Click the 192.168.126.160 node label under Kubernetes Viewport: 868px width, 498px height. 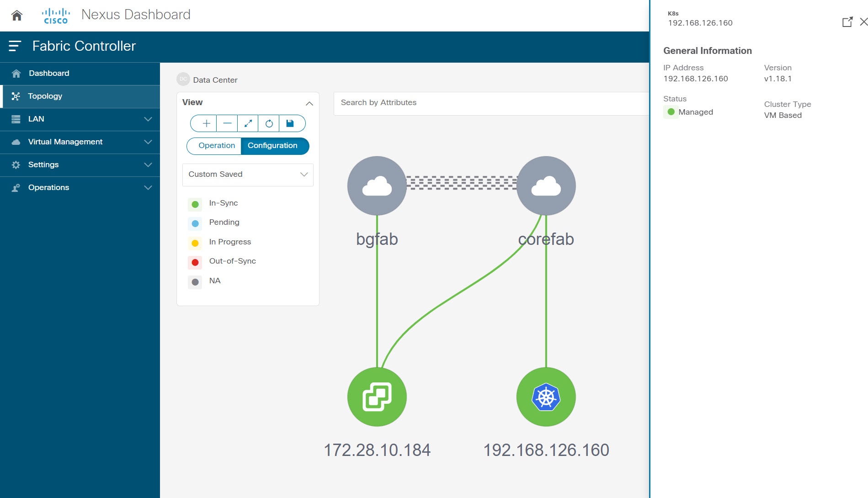click(x=546, y=450)
